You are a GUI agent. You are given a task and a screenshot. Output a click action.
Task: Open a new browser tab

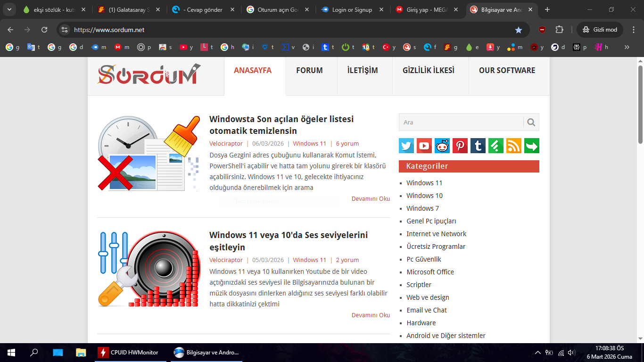(x=547, y=9)
